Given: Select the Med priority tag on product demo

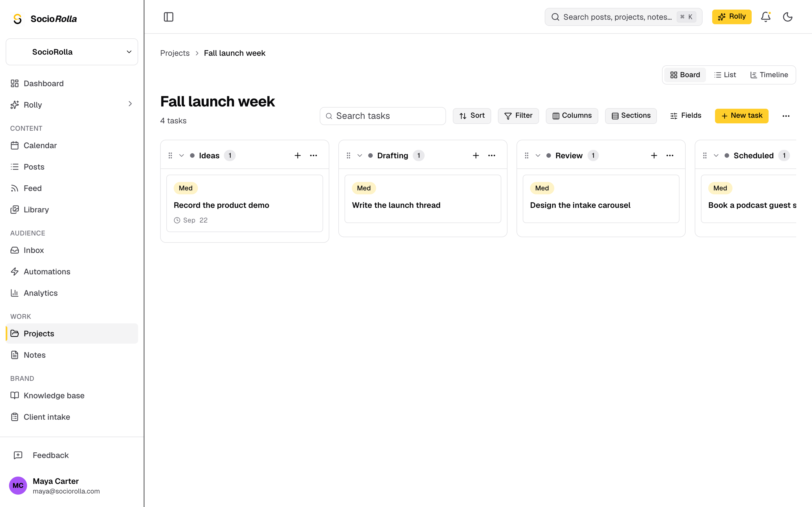Looking at the screenshot, I should click(x=186, y=188).
